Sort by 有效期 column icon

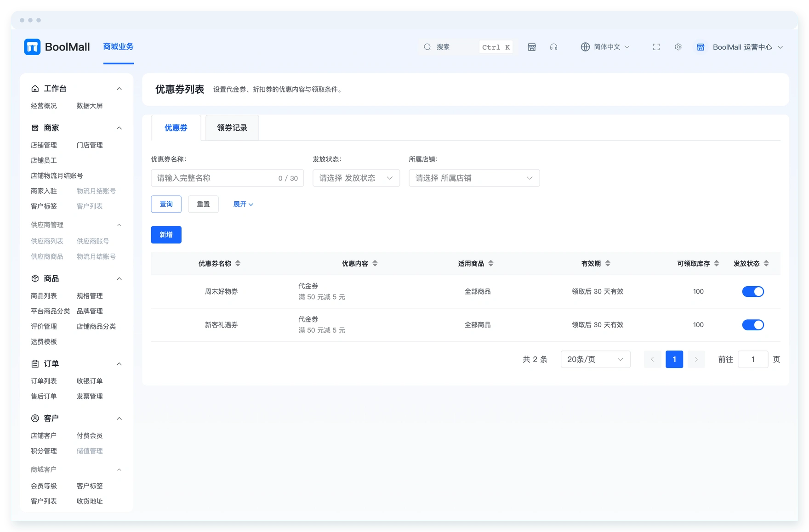[607, 263]
